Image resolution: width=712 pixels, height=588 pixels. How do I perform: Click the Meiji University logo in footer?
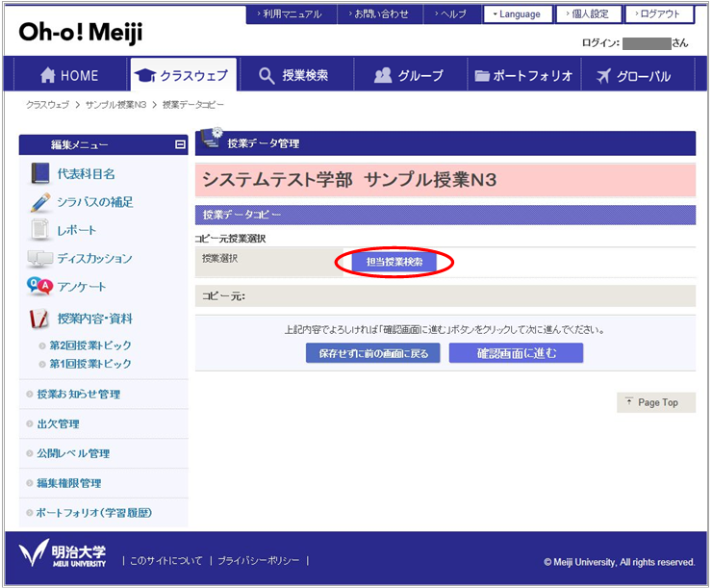click(x=63, y=554)
